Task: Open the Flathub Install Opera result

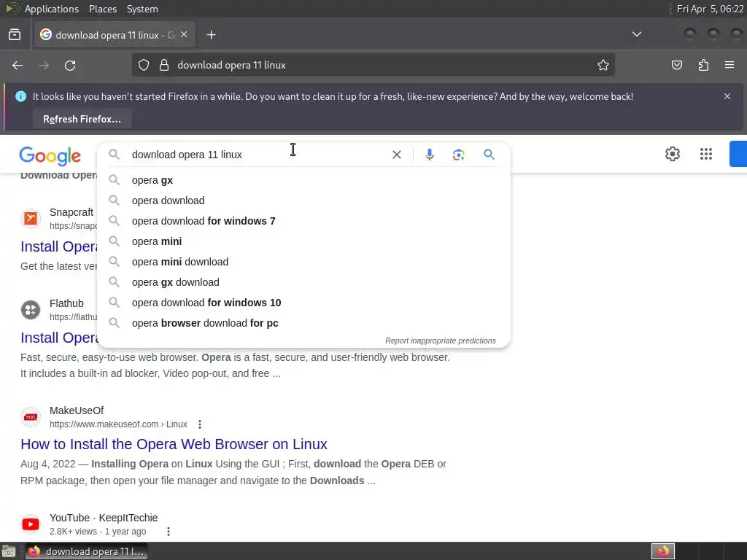Action: [x=59, y=338]
